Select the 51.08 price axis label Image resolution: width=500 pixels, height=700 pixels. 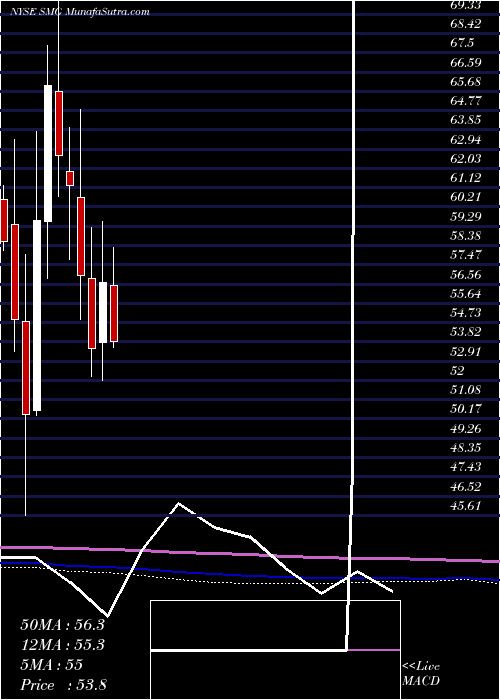[x=466, y=390]
